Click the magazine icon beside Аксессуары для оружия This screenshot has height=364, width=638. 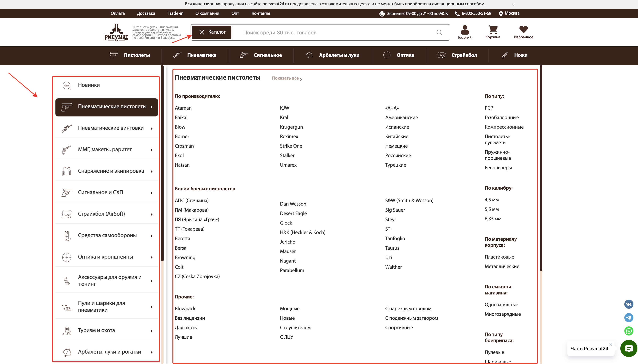66,281
